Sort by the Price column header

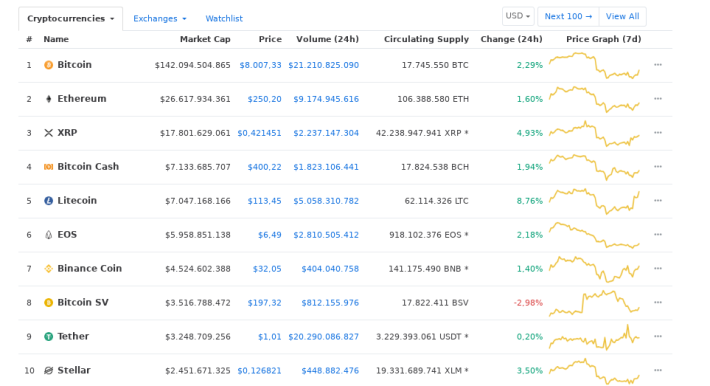(x=270, y=39)
